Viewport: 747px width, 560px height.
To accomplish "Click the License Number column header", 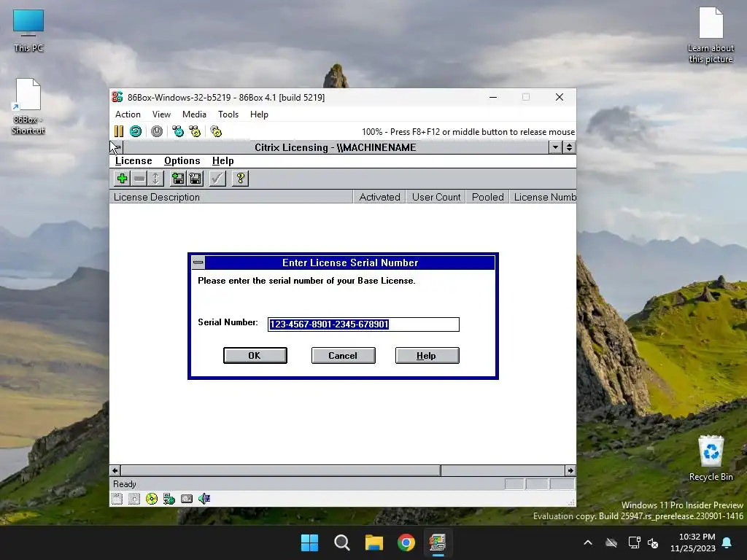I will point(543,197).
